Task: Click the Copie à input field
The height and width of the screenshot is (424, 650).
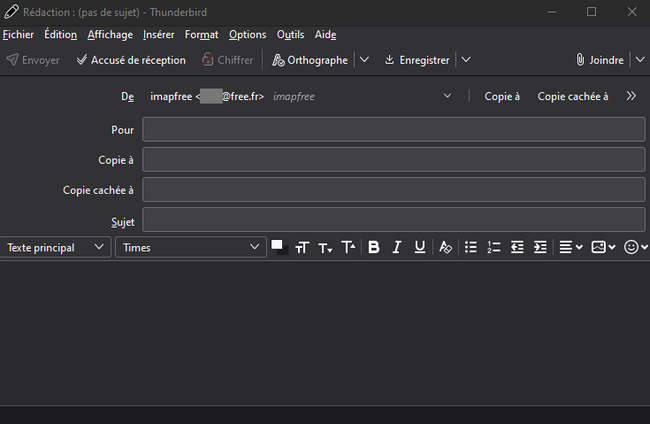Action: [x=394, y=160]
